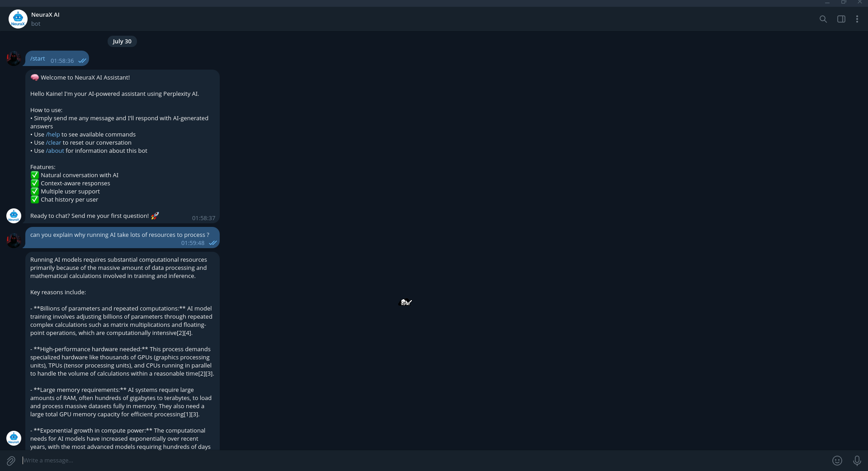Open the three-dot options menu
This screenshot has width=868, height=471.
(857, 19)
